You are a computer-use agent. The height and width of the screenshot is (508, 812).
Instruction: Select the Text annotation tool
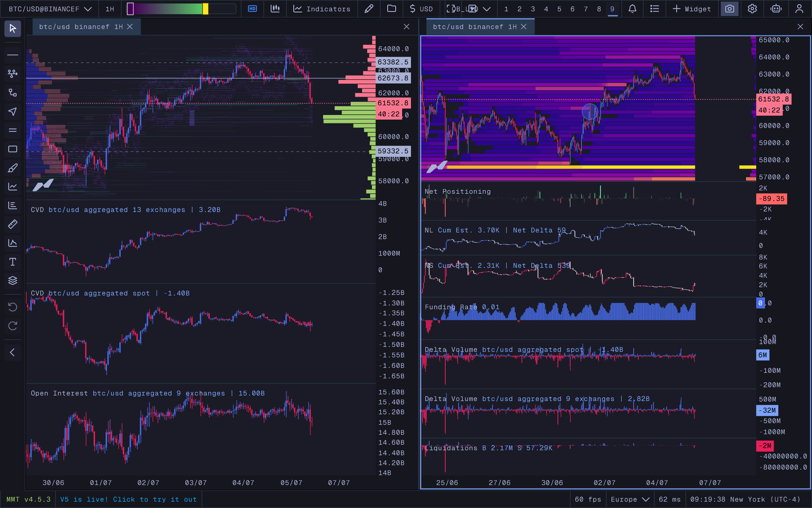12,262
